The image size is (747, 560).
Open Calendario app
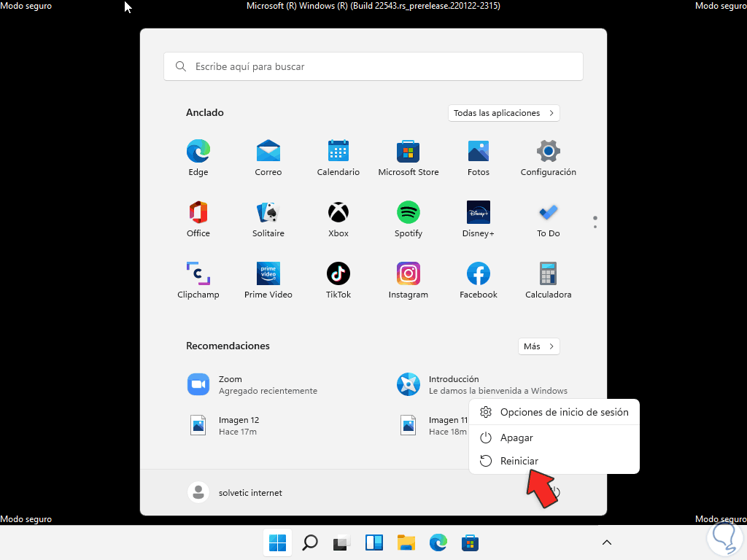[x=338, y=158]
